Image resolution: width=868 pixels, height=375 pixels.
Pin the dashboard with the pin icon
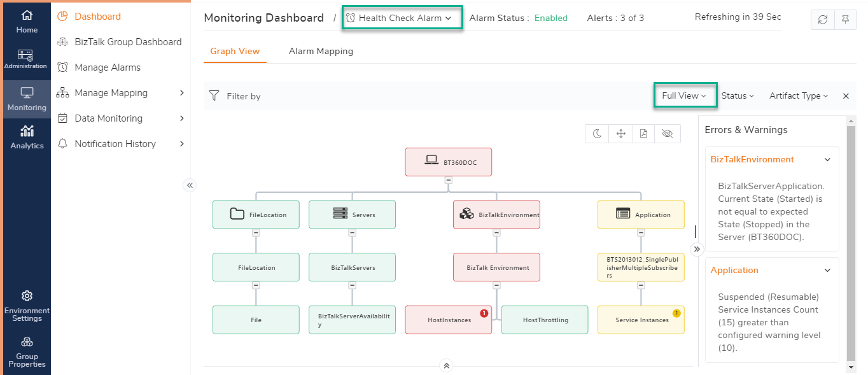[845, 20]
